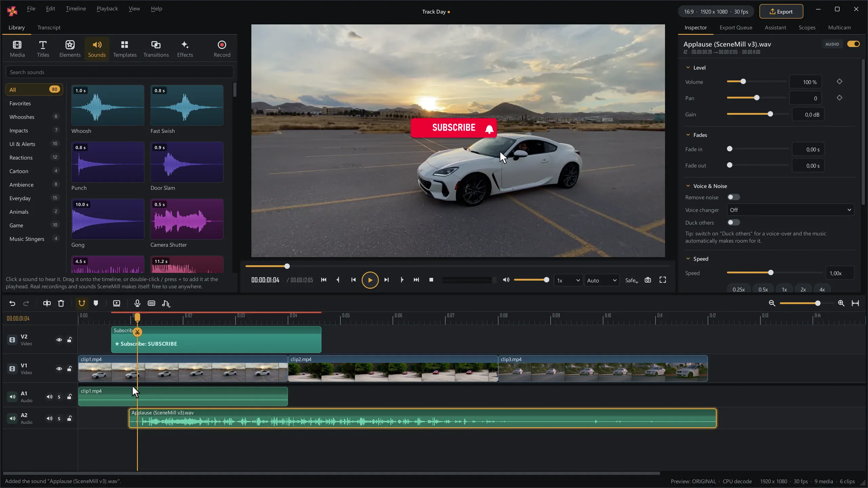Open the Media library section
This screenshot has width=868, height=488.
[17, 49]
